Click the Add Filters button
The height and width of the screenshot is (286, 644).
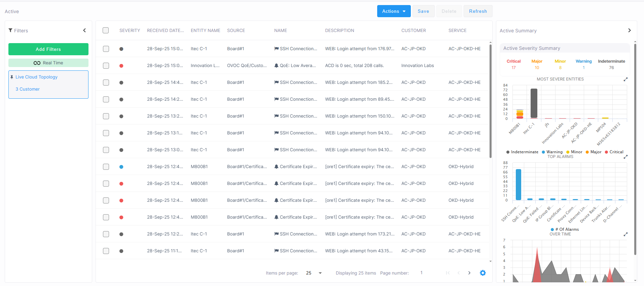point(48,49)
